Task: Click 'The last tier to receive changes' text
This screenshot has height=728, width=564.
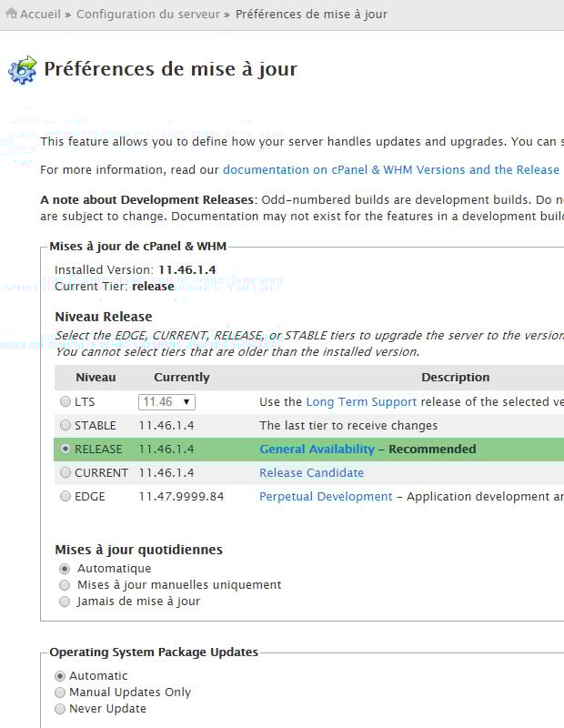Action: tap(348, 426)
